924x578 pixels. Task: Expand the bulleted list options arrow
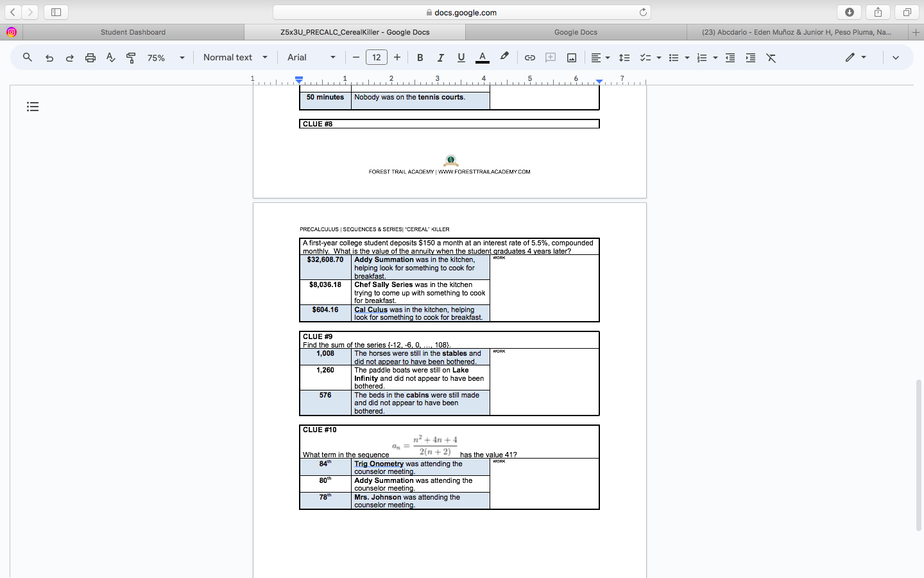coord(687,58)
